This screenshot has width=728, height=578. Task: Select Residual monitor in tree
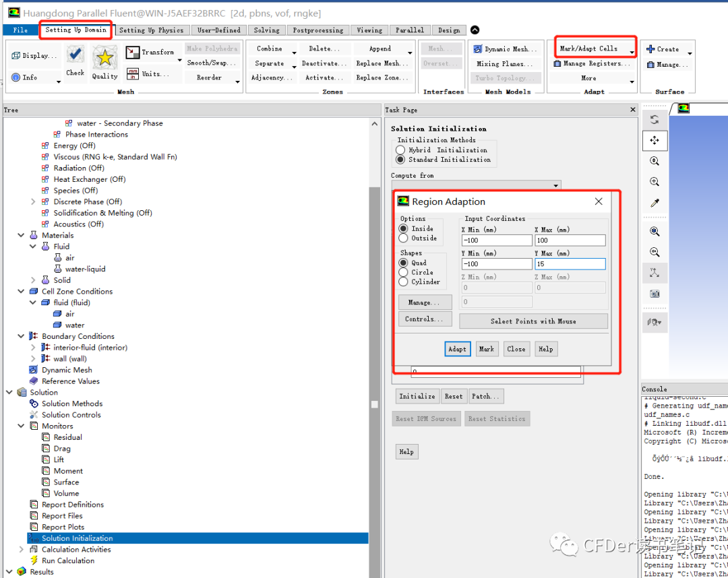(67, 437)
